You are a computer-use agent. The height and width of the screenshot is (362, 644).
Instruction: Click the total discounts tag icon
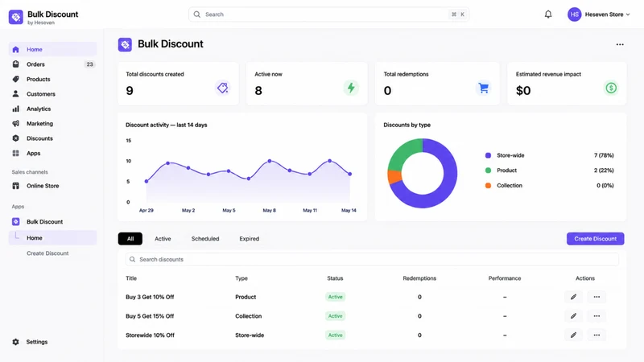tap(223, 88)
